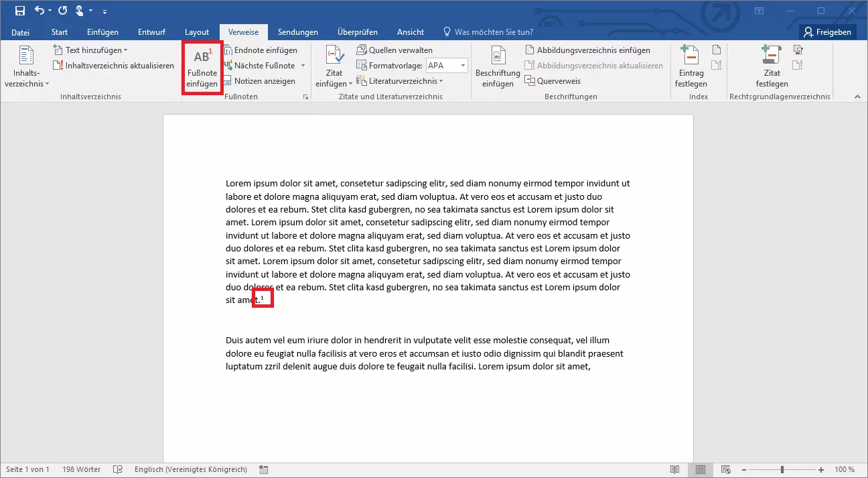868x478 pixels.
Task: Open the Formatvorlage APA combo box
Action: pos(446,66)
